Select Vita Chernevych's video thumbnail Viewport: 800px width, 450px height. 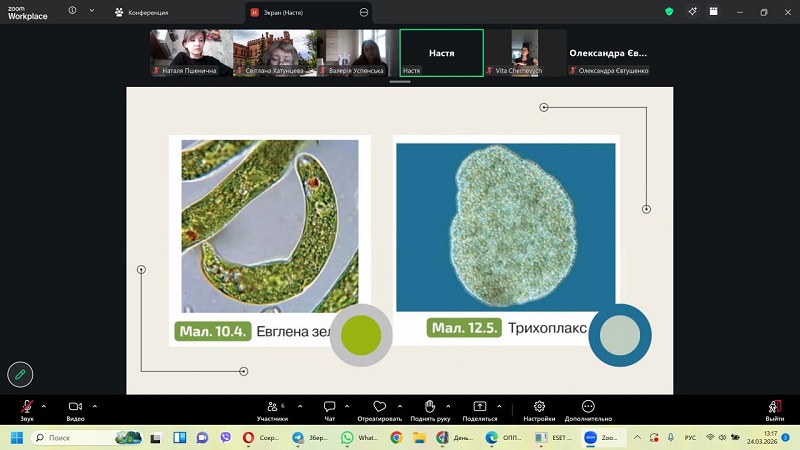(525, 53)
